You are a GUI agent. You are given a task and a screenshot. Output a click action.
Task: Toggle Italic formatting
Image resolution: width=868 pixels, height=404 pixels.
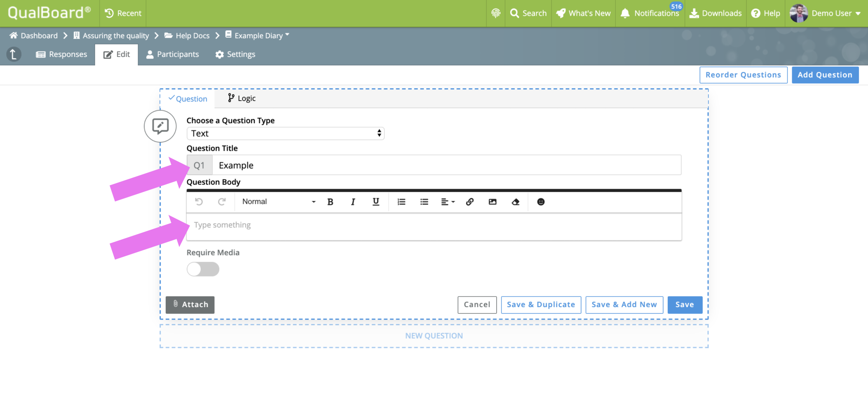(x=353, y=202)
